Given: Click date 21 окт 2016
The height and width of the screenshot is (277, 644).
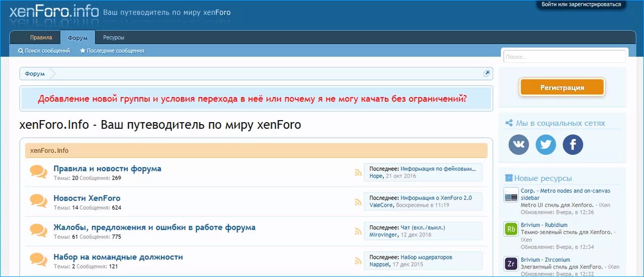Looking at the screenshot, I should tap(401, 176).
